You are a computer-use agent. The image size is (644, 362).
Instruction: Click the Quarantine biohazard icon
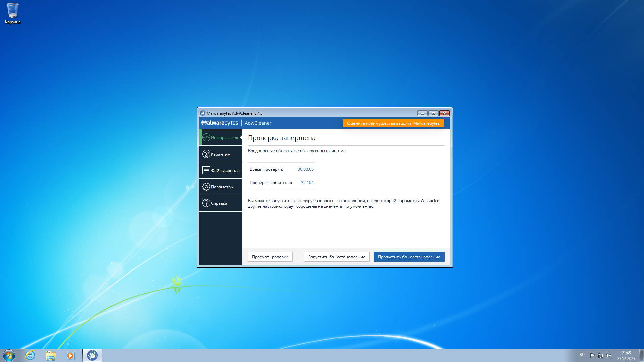pyautogui.click(x=206, y=154)
